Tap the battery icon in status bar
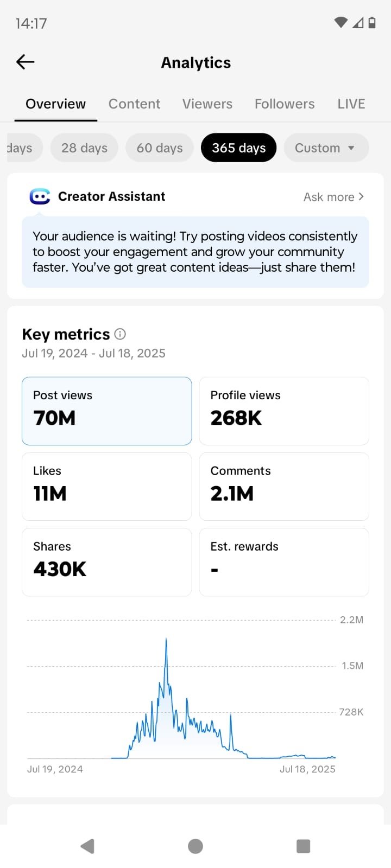The width and height of the screenshot is (391, 868). click(x=372, y=23)
